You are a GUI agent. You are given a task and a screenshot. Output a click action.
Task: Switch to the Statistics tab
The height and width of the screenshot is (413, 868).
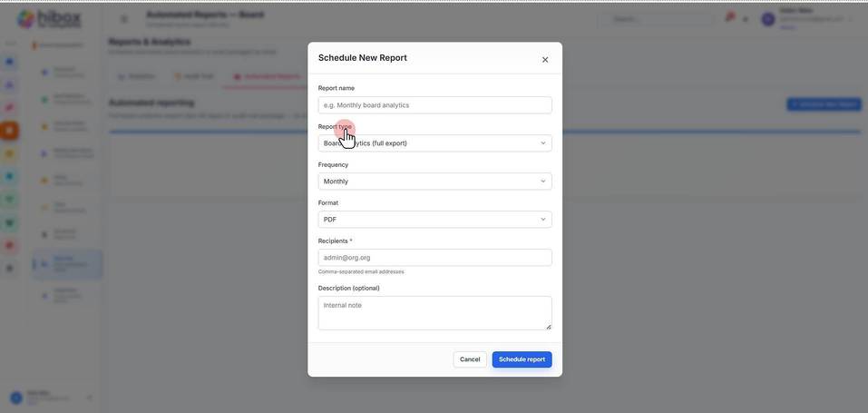click(x=137, y=76)
